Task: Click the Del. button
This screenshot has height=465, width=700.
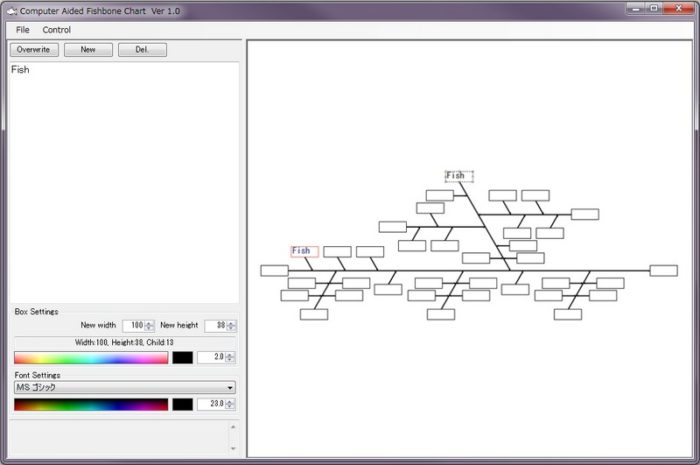Action: pyautogui.click(x=142, y=49)
